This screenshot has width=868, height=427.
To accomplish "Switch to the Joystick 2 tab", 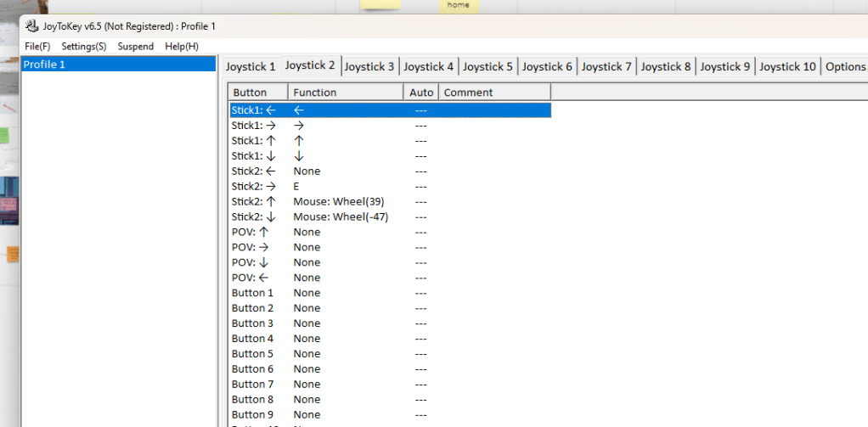I will coord(310,65).
